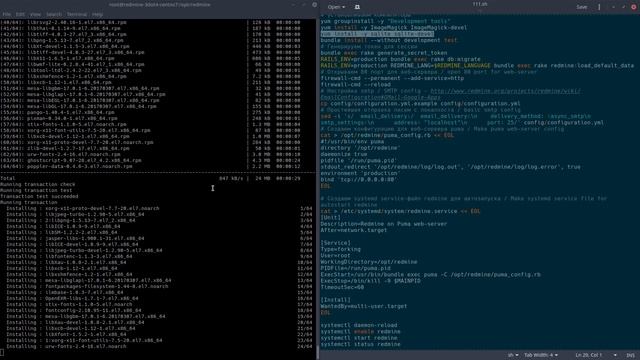The height and width of the screenshot is (360, 640).
Task: Click the 'systemctl enable redmine' line
Action: (x=360, y=331)
